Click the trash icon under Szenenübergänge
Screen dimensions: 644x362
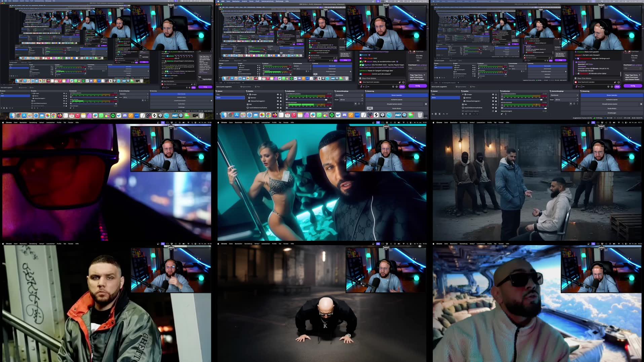coord(359,103)
